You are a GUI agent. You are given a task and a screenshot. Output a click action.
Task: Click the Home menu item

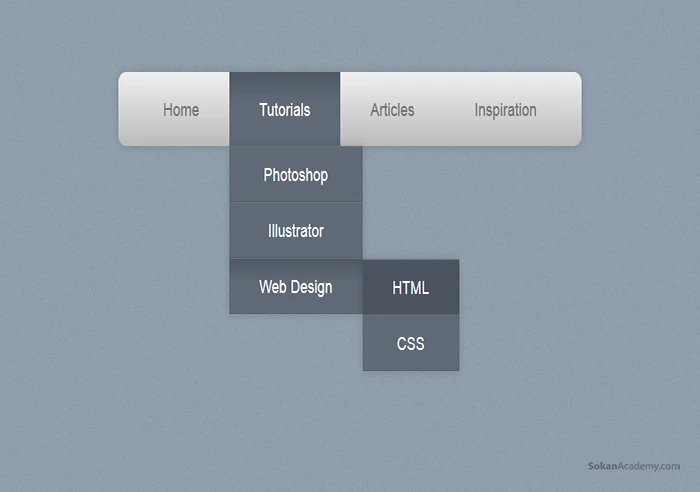[181, 110]
